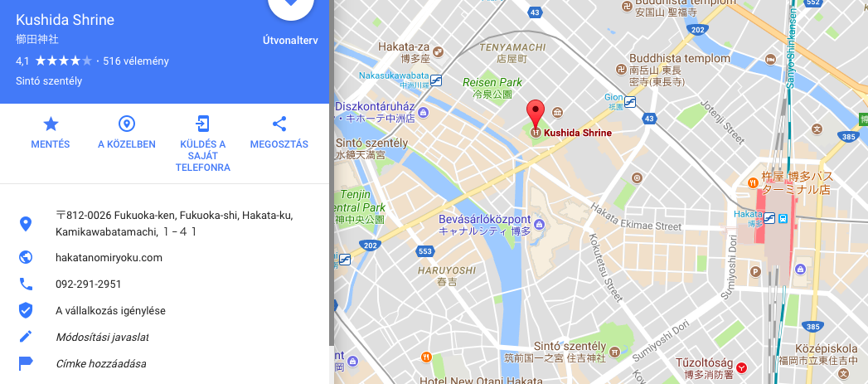Click Canal City Bevásárlóközpont shopping marker

(540, 224)
